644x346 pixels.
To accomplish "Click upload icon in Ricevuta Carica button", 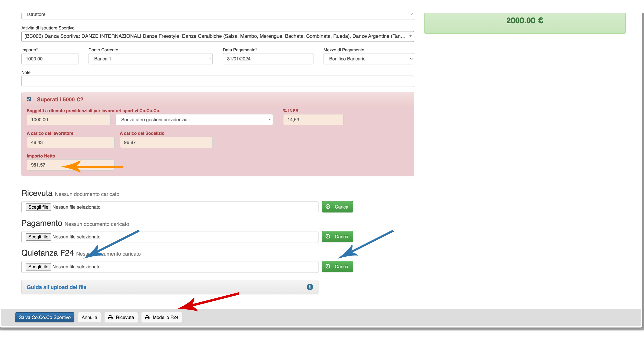I will 328,207.
